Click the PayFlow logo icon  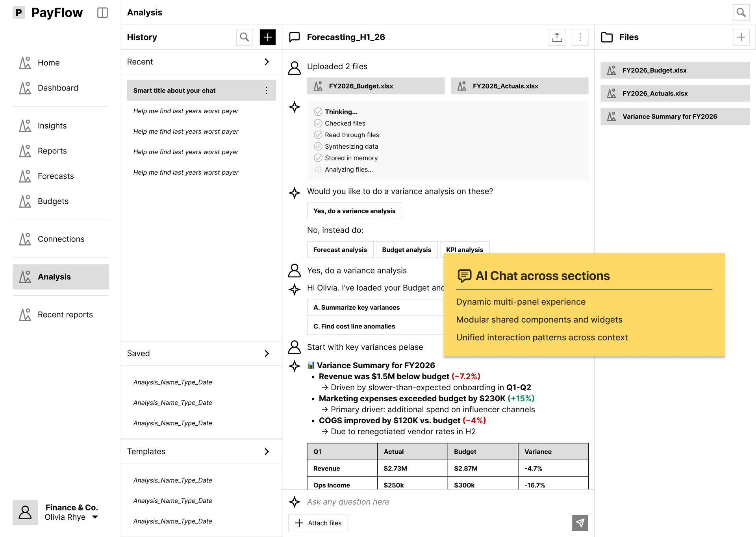pos(19,13)
